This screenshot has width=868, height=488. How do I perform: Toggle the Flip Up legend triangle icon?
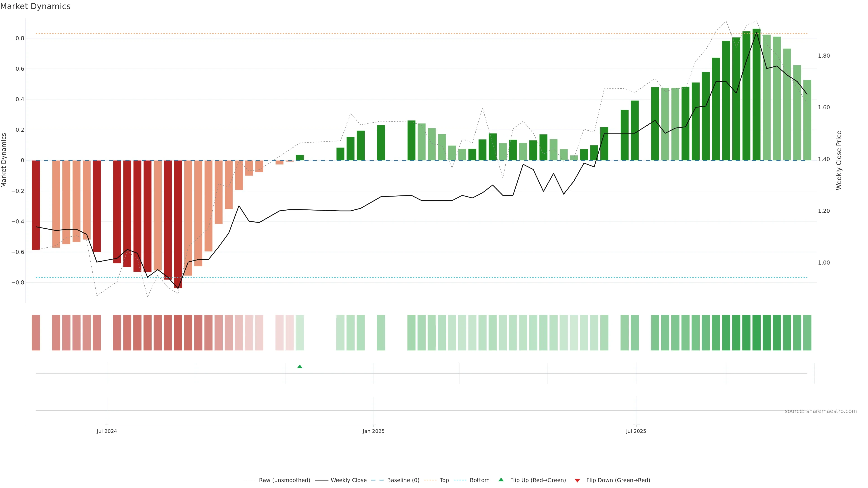click(x=501, y=480)
